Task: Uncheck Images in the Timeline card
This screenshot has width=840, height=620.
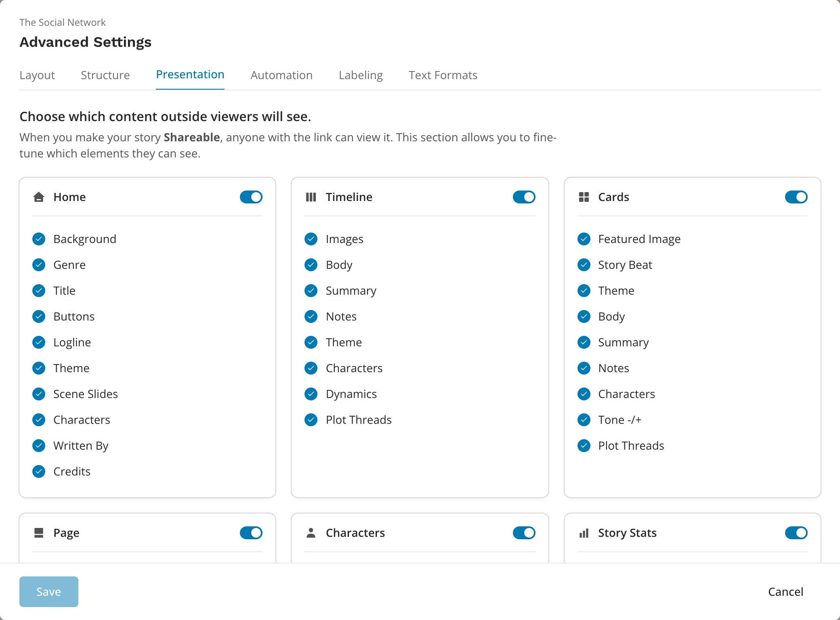Action: [311, 239]
